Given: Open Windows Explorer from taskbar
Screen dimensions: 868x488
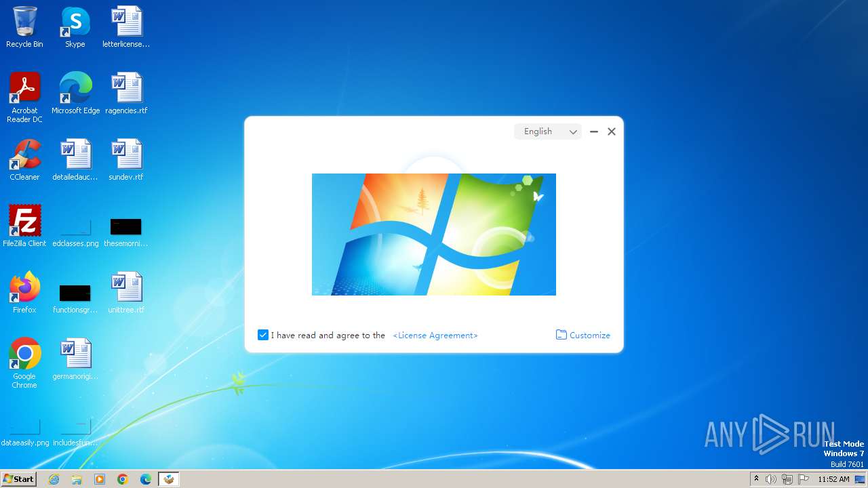Looking at the screenshot, I should pyautogui.click(x=77, y=479).
